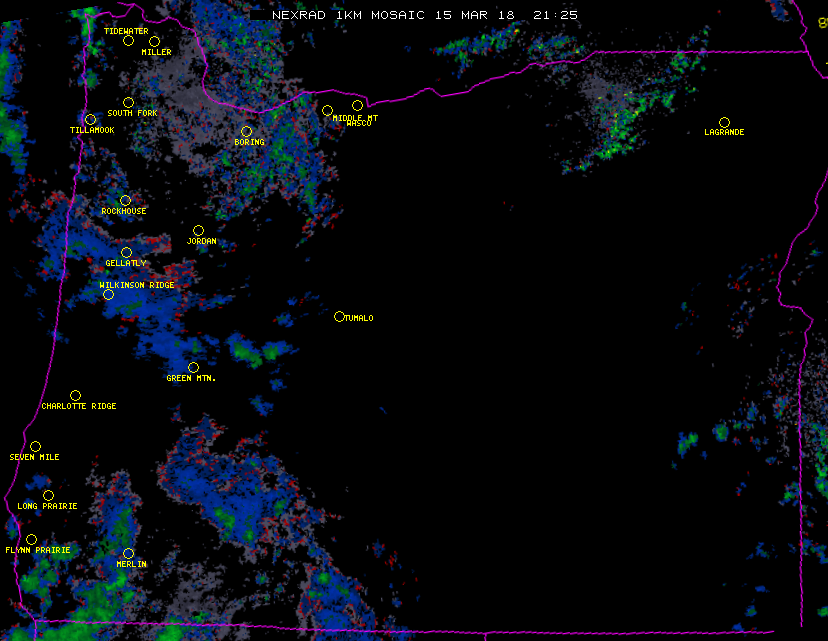Click the Seven Mile station label
This screenshot has height=641, width=828.
tap(34, 457)
